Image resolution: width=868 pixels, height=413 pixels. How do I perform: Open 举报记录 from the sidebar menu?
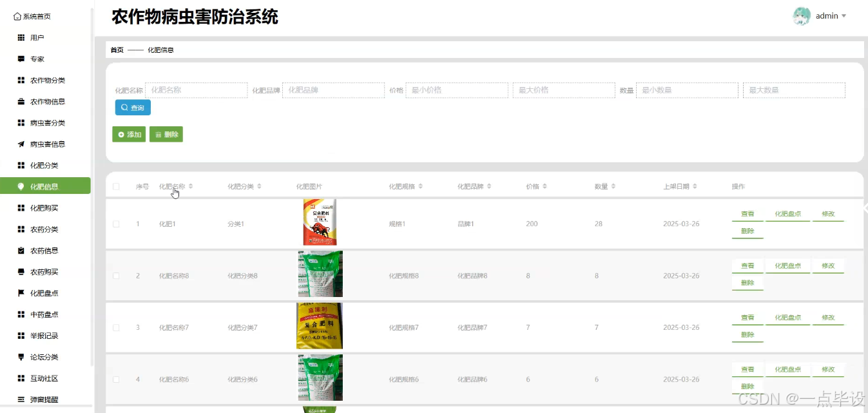(x=39, y=335)
